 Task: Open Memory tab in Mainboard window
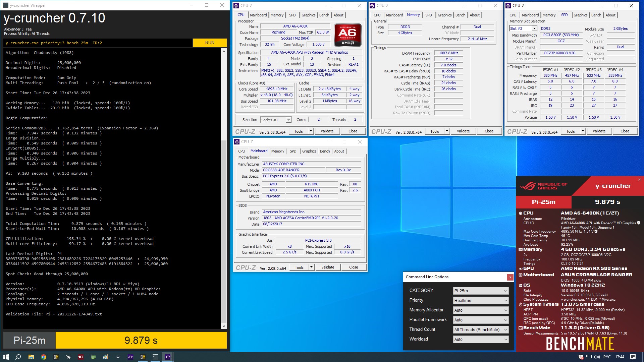pyautogui.click(x=278, y=151)
